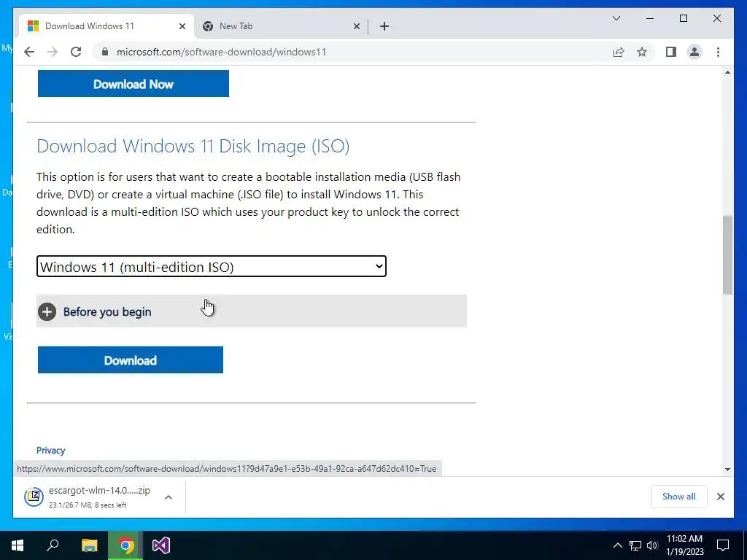Share this page via share icon
The width and height of the screenshot is (747, 560).
[x=619, y=52]
